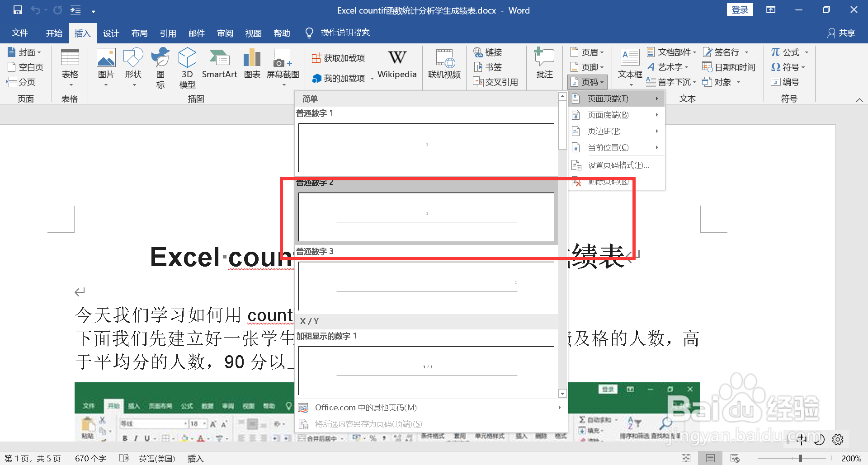
Task: Insert a Page Break (分页)
Action: tap(21, 82)
